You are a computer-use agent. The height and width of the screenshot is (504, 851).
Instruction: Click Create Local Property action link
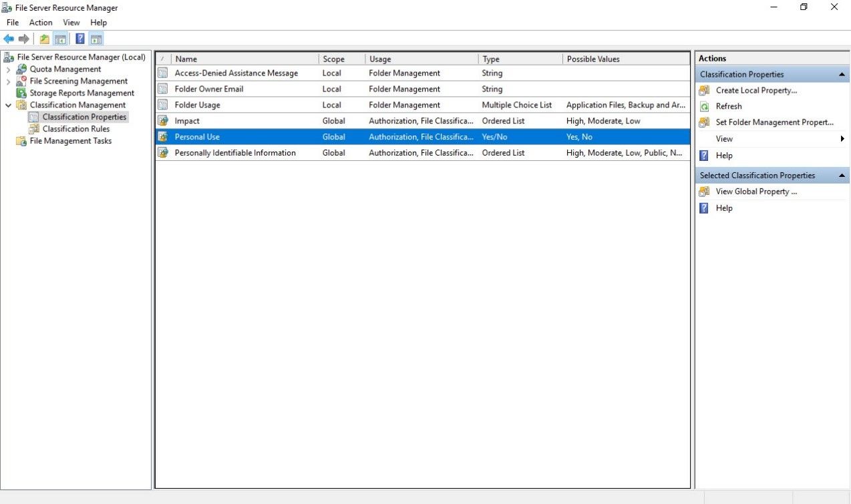tap(756, 90)
